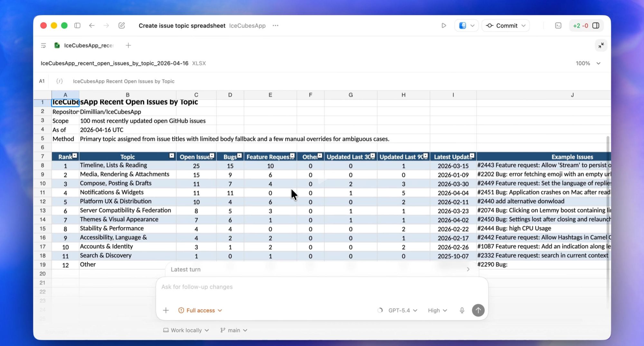This screenshot has height=346, width=644.
Task: Open the GPT-5.4 model dropdown
Action: point(402,310)
